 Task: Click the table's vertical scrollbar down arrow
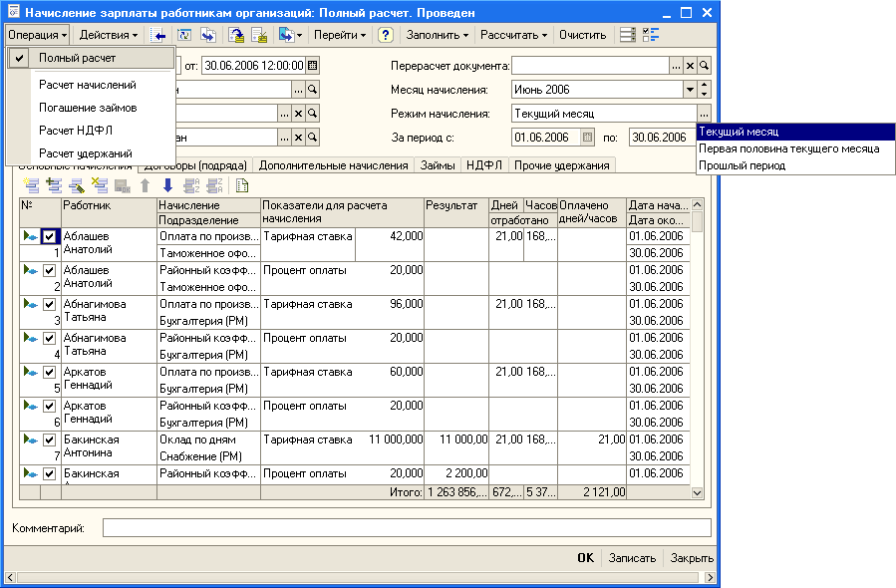click(698, 492)
